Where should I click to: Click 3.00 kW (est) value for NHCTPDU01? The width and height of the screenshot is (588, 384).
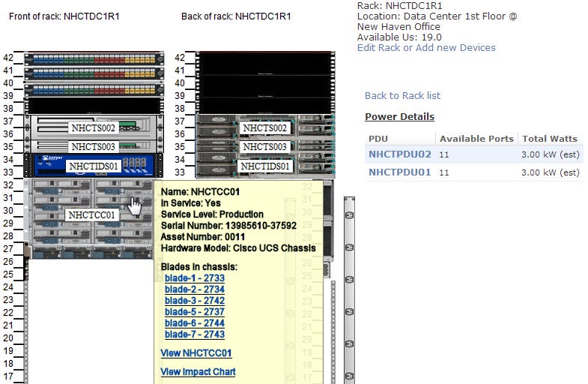coord(550,172)
